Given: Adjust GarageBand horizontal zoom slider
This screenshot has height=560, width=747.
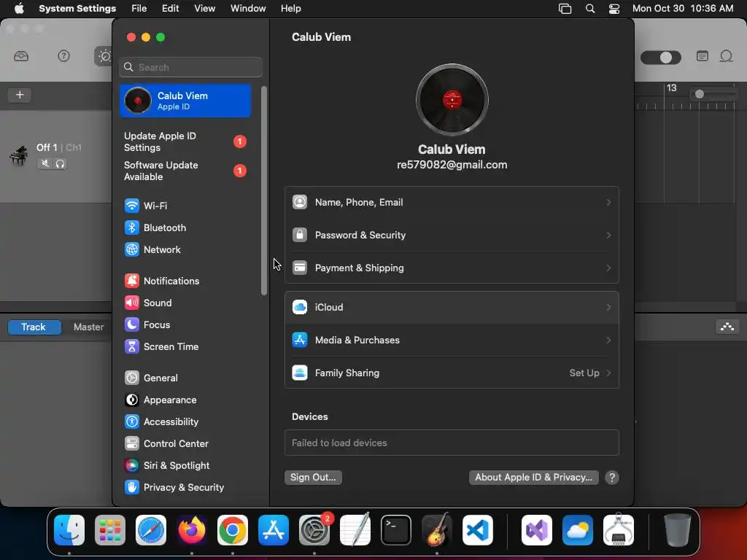Looking at the screenshot, I should coord(700,94).
